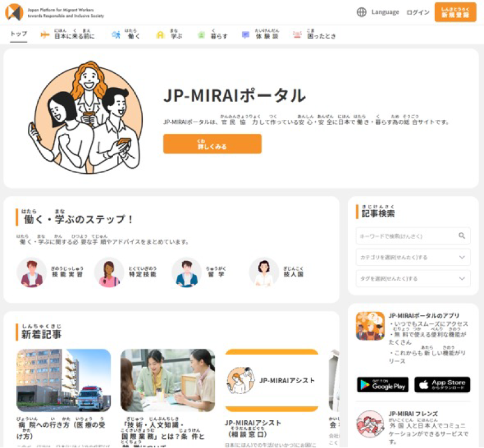The width and height of the screenshot is (484, 448).
Task: Click the Google Play download badge
Action: click(383, 384)
